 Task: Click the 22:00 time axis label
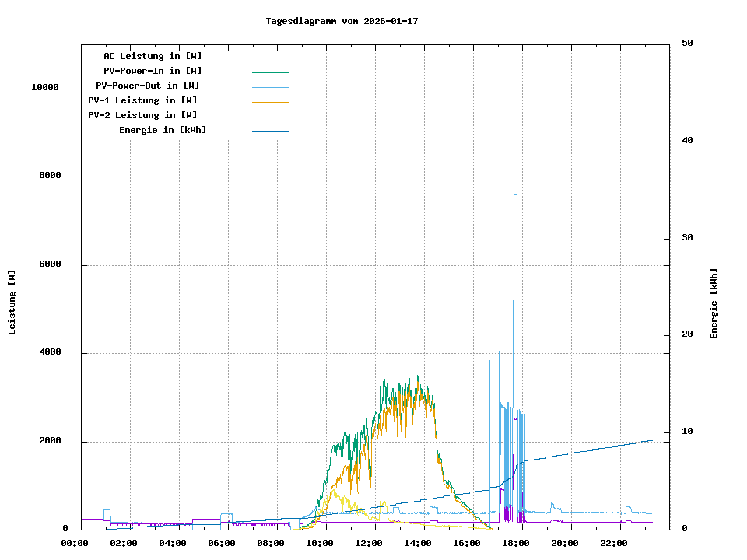click(x=614, y=543)
